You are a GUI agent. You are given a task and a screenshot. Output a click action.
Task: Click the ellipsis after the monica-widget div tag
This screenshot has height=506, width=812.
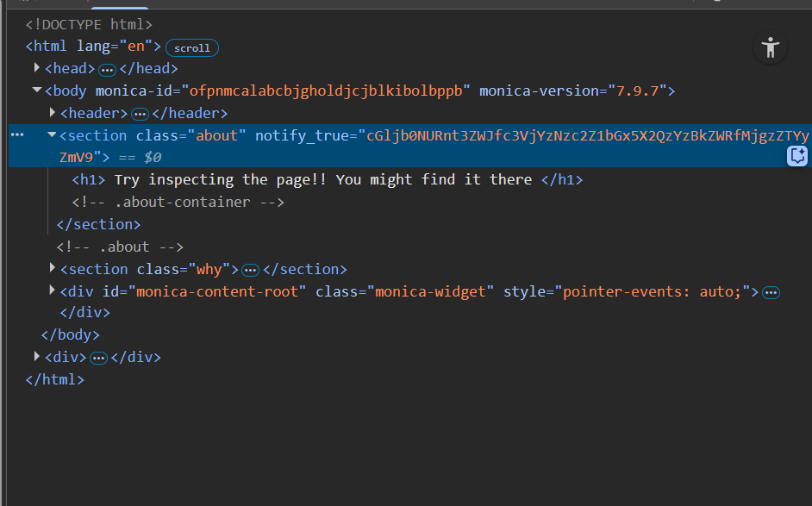771,292
